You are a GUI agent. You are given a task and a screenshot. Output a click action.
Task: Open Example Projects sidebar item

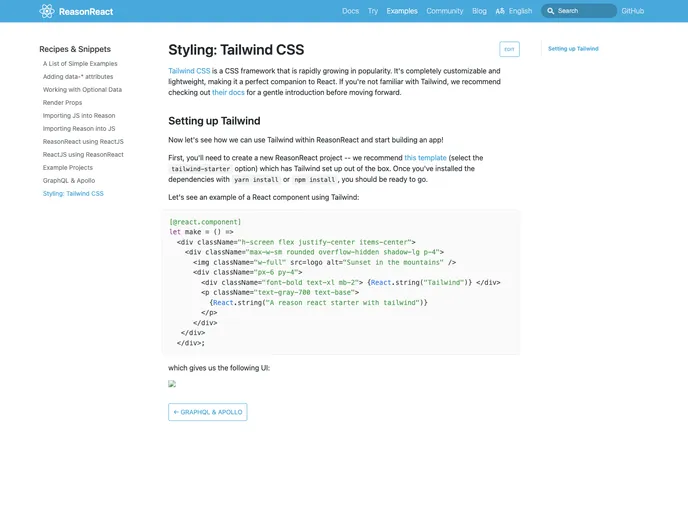click(x=68, y=168)
